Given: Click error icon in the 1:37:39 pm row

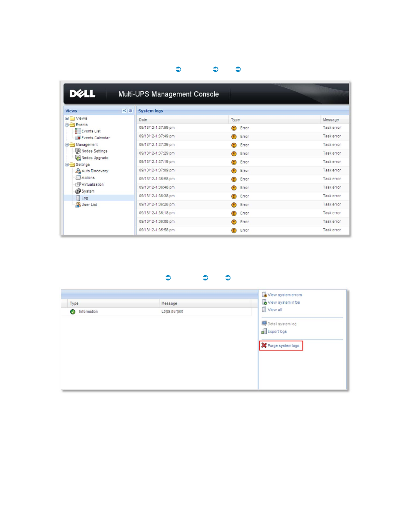Looking at the screenshot, I should [234, 145].
